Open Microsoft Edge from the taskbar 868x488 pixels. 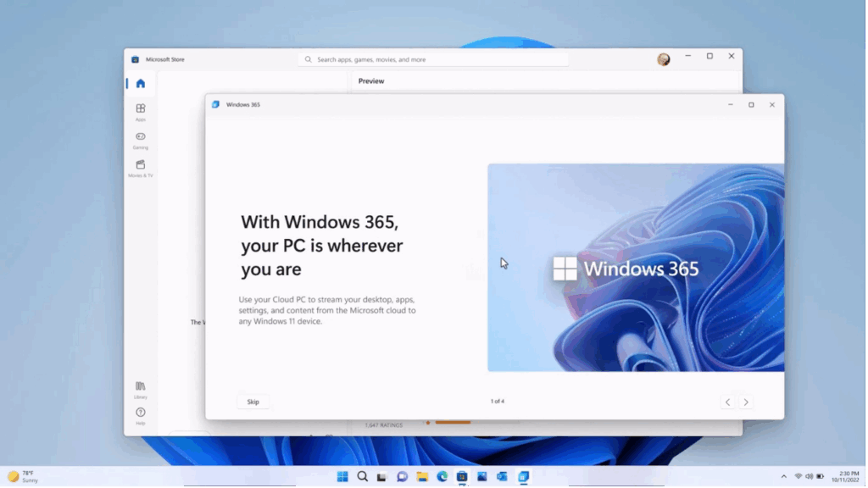tap(442, 476)
